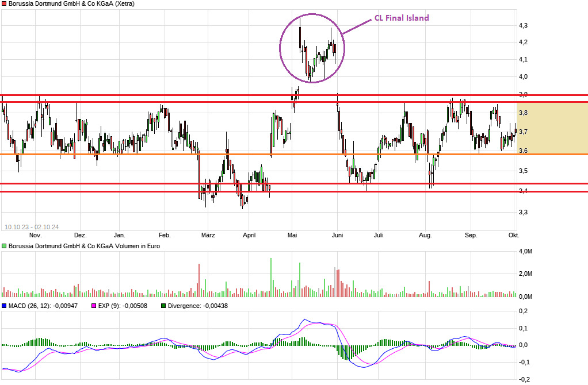Click the 'Okt.' month label on the time axis
Viewport: 588px width, 385px height.
click(x=514, y=235)
